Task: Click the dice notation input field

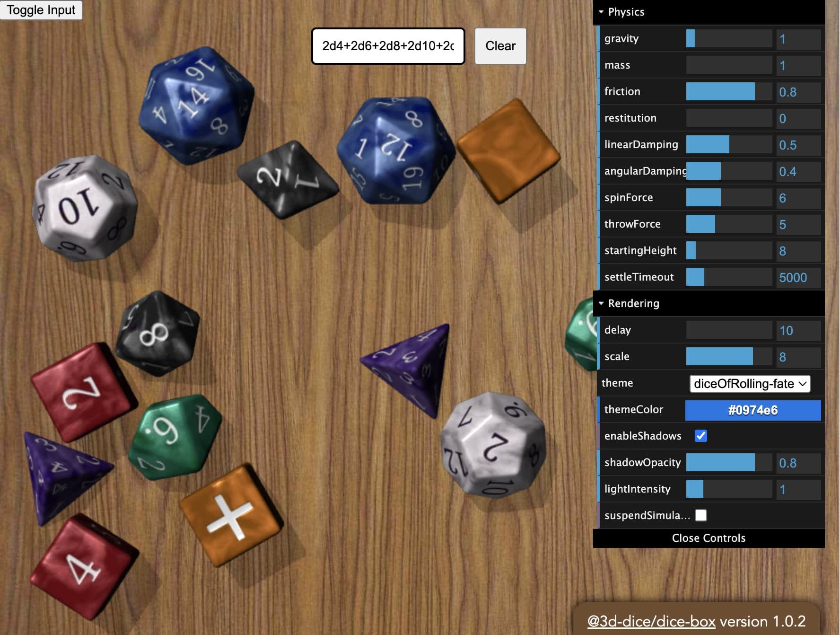Action: pyautogui.click(x=388, y=45)
